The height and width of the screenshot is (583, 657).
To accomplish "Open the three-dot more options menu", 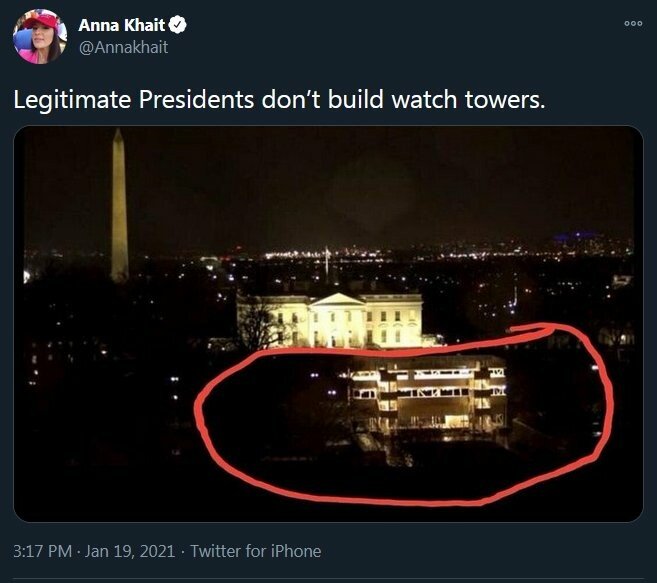I will click(x=632, y=23).
